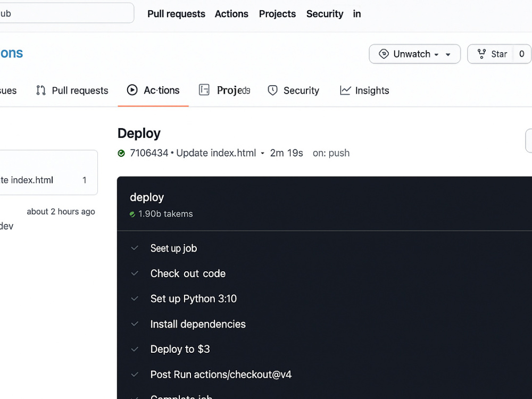Click the checkmark next to Check out code
The height and width of the screenshot is (399, 532).
135,273
